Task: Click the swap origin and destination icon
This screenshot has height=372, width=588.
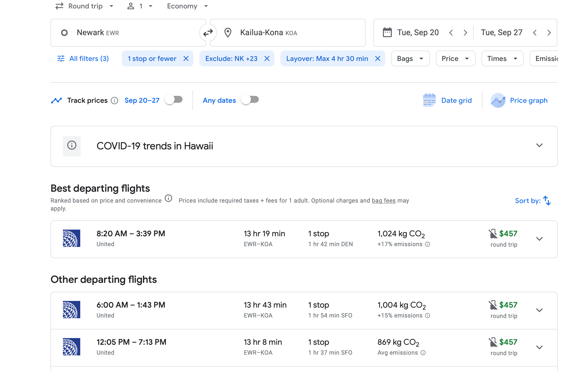Action: coord(208,32)
